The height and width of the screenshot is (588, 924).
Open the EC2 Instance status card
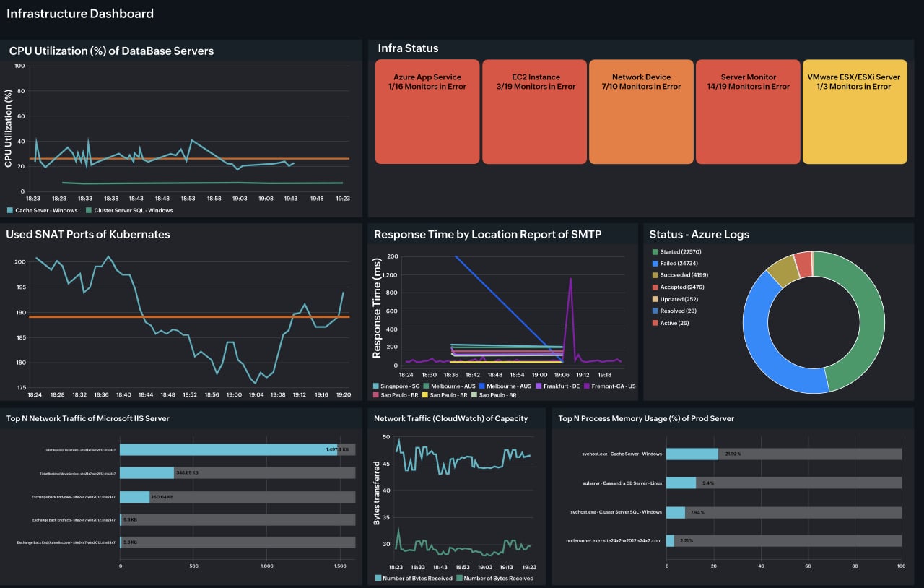click(x=535, y=112)
